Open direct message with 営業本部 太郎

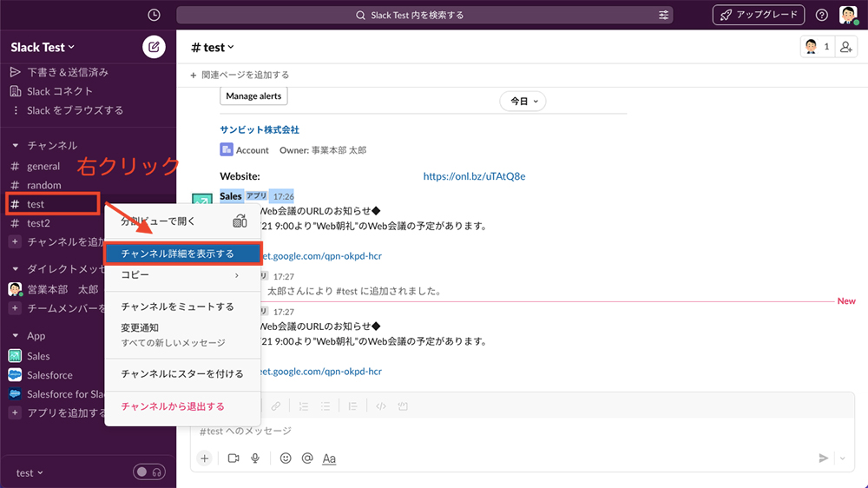(54, 289)
